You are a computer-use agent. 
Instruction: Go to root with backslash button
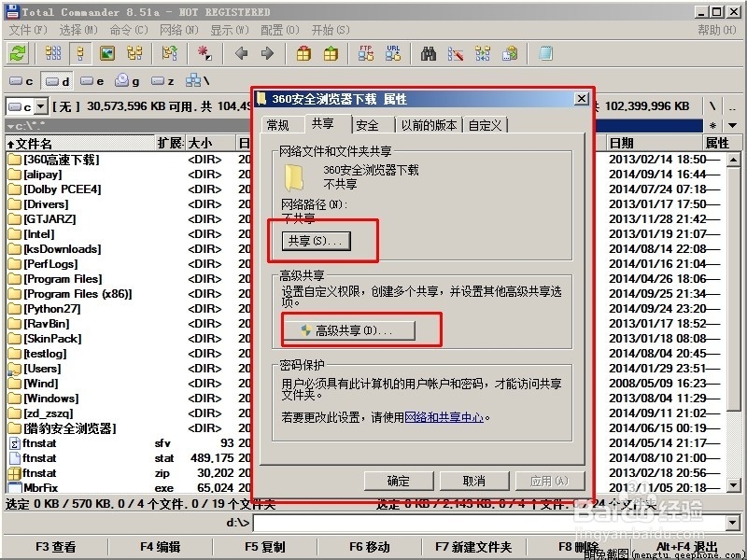point(712,106)
